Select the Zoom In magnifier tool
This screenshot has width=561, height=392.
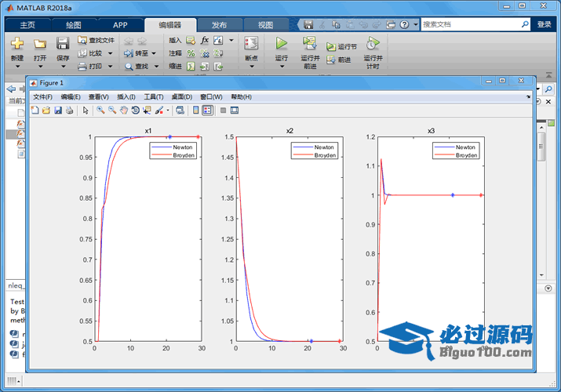[x=100, y=110]
